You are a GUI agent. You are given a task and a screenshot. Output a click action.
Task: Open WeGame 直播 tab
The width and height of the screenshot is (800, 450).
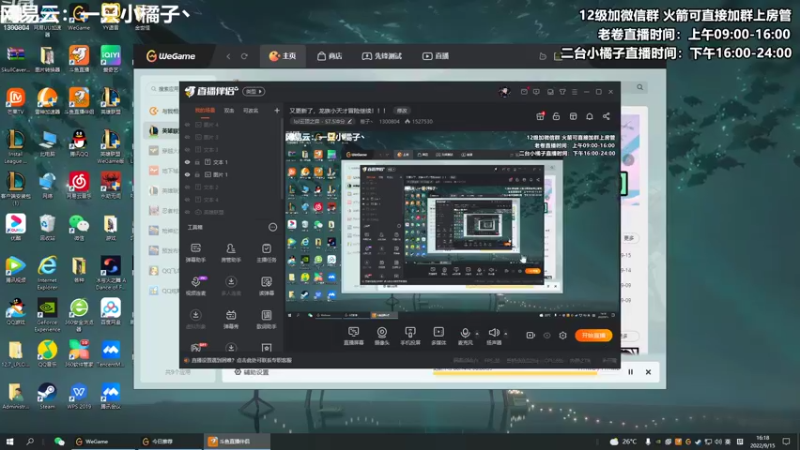436,56
